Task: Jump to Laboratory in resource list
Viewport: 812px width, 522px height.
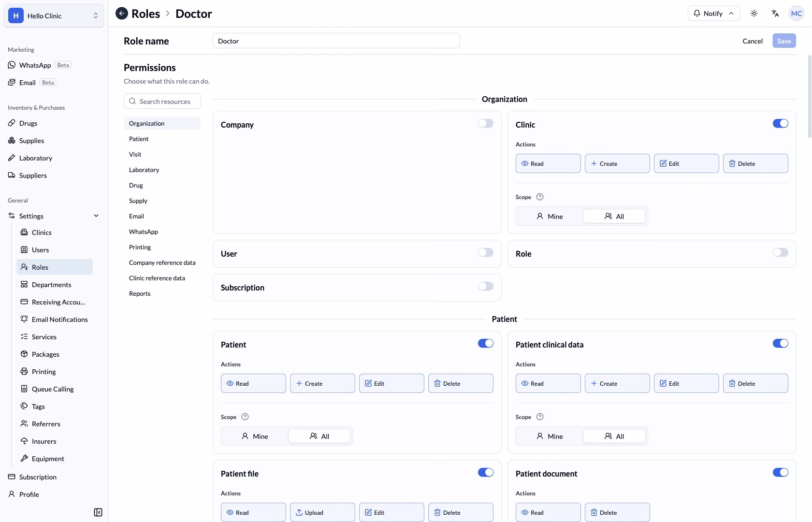Action: pyautogui.click(x=162, y=170)
